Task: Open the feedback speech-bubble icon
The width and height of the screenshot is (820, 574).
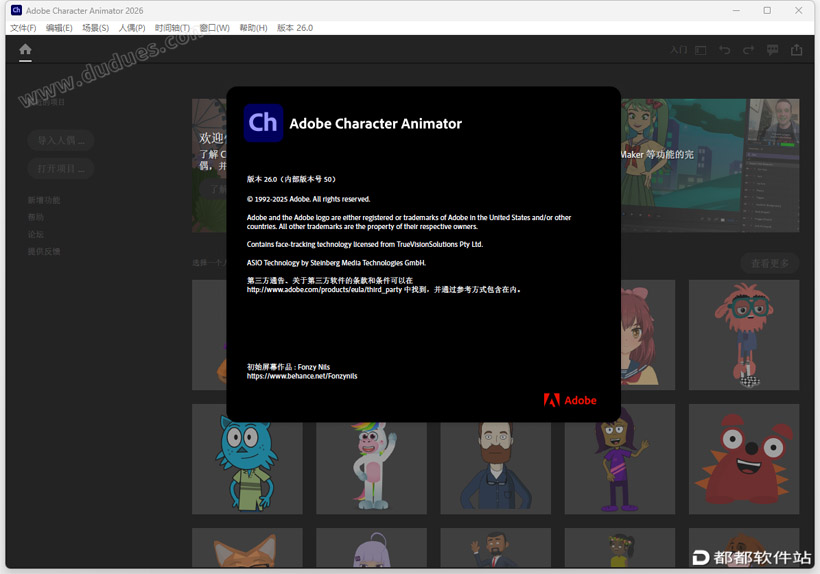Action: (x=772, y=50)
